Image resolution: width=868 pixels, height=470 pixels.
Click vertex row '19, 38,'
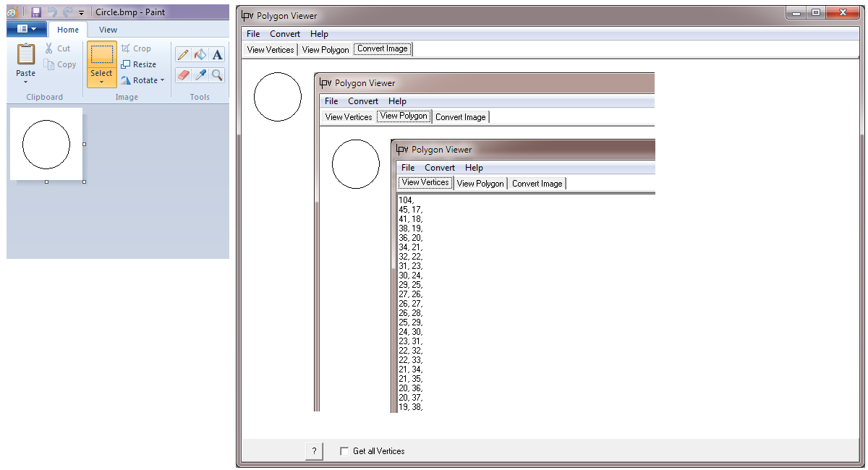click(411, 407)
